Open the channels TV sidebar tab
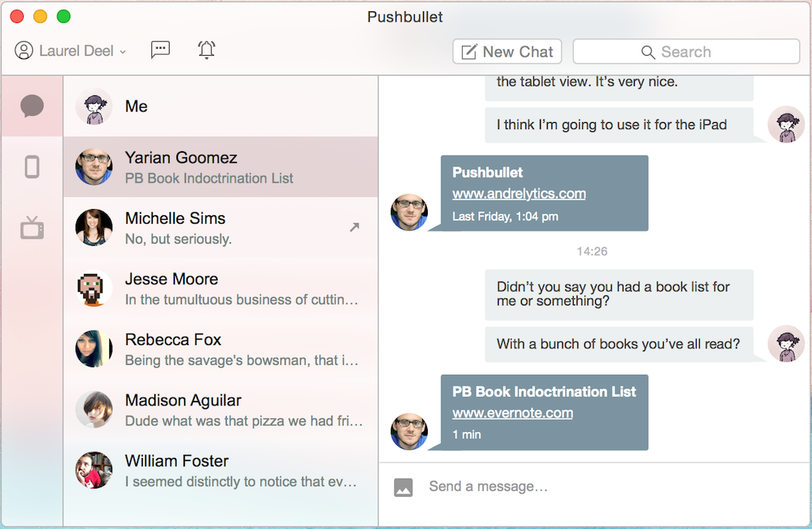Viewport: 812px width, 529px height. (x=32, y=227)
